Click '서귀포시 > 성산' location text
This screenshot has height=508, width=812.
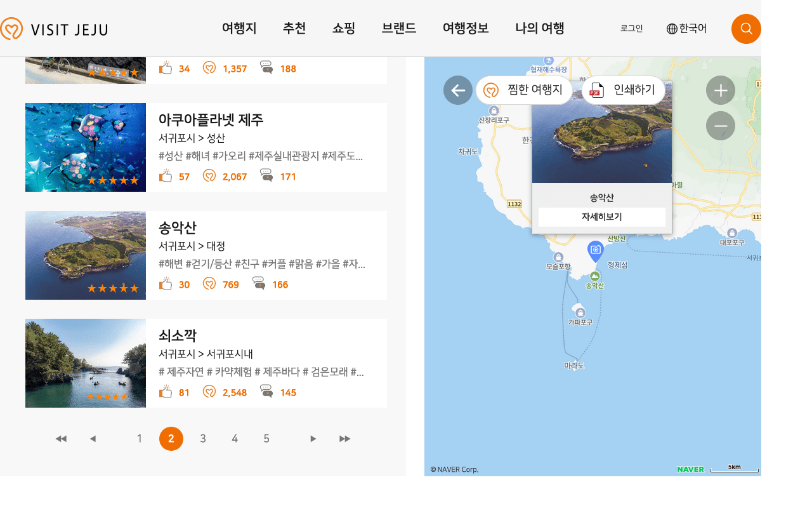(x=192, y=138)
